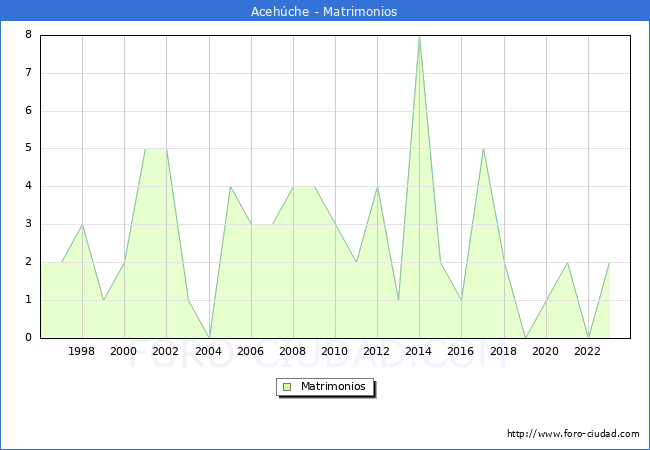This screenshot has width=650, height=450.
Task: Open the foro-ciudad.com link at bottom right
Action: point(573,434)
